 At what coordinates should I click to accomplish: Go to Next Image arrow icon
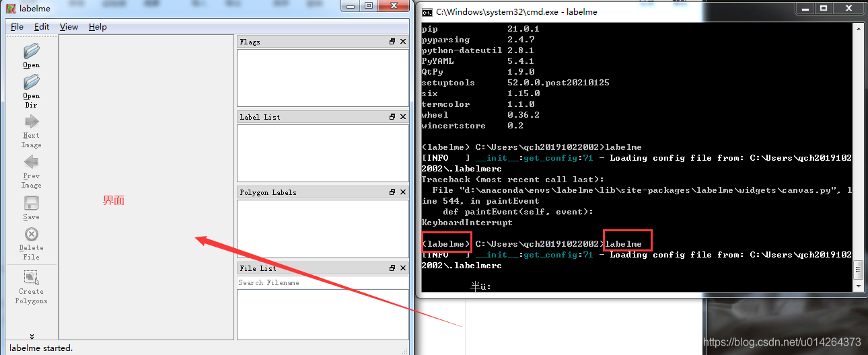31,122
